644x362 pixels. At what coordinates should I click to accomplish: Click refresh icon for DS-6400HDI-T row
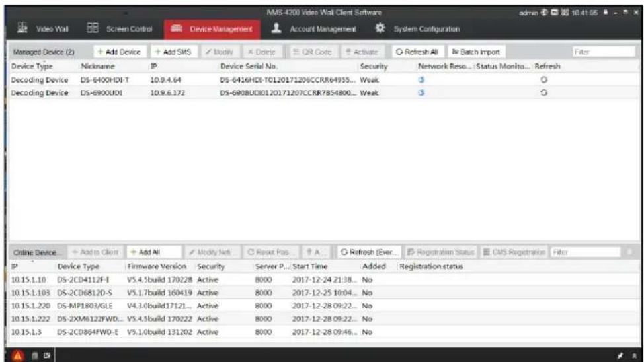[x=543, y=80]
